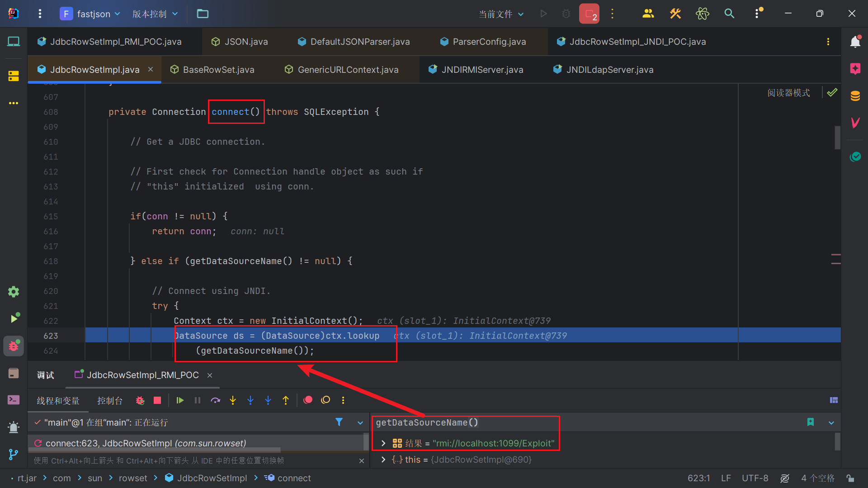This screenshot has width=868, height=488.
Task: Open the watch expression history dropdown
Action: [831, 423]
